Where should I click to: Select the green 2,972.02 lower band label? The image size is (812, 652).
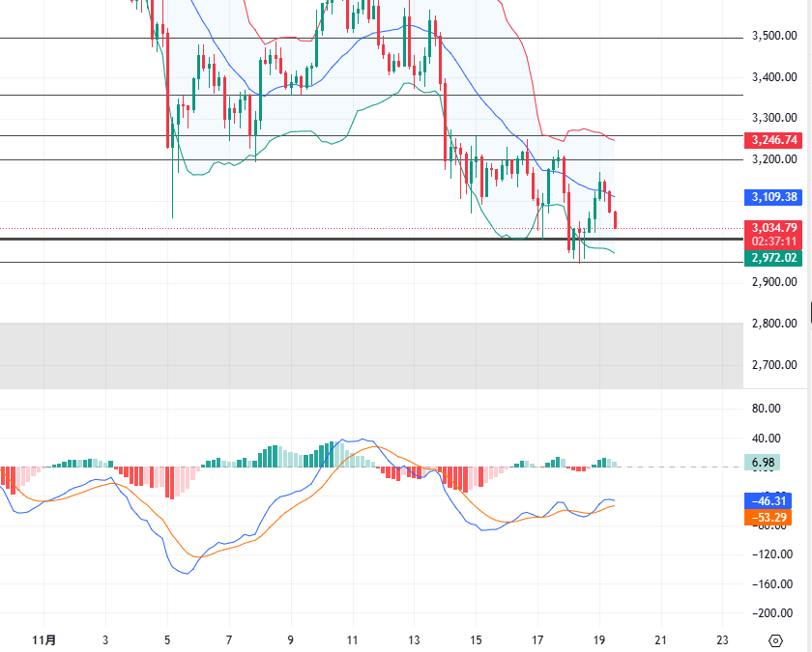click(x=771, y=258)
